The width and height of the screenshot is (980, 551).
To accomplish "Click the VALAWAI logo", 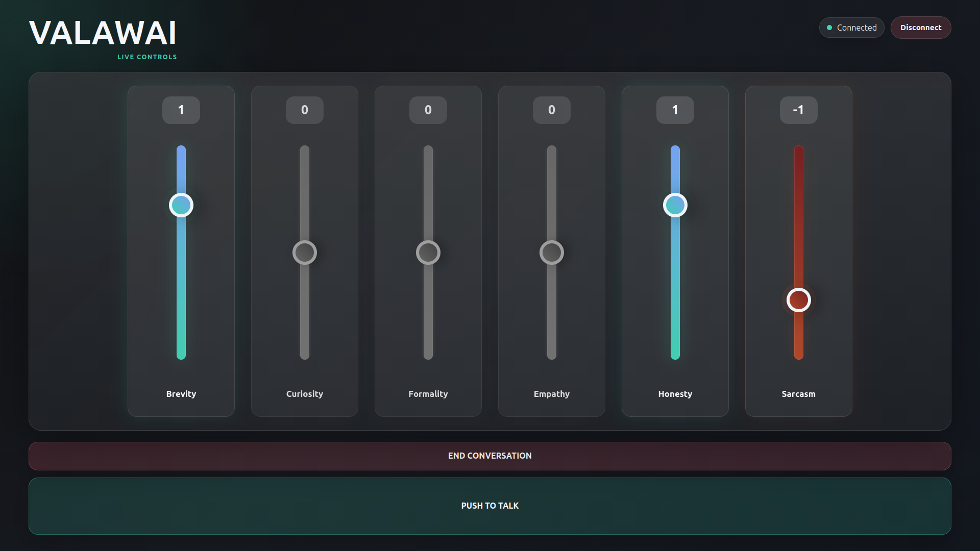I will tap(103, 33).
